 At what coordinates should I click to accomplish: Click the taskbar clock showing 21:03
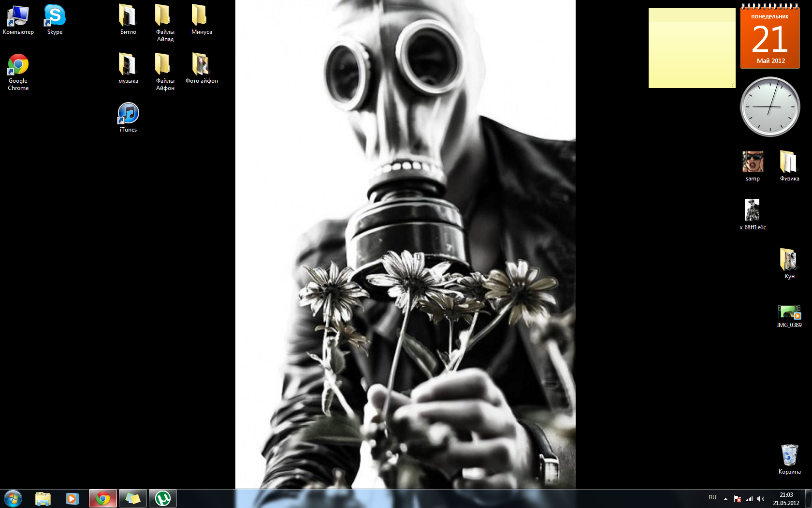(786, 499)
